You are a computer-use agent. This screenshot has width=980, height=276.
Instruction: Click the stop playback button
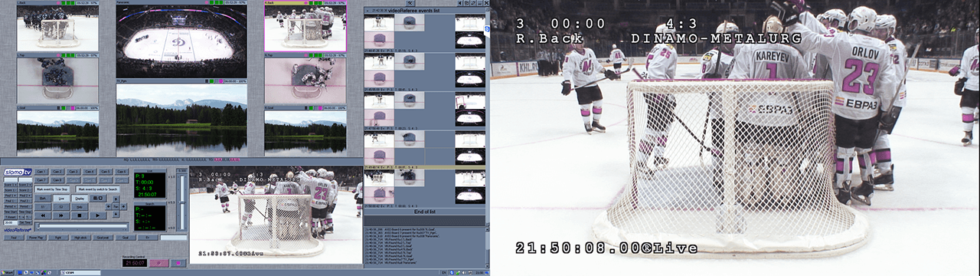79,215
